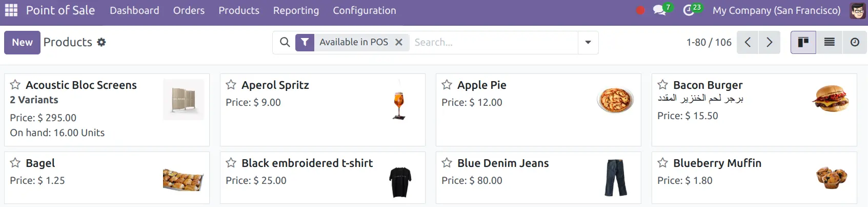868x207 pixels.
Task: Click the Products settings gear icon
Action: pos(102,42)
